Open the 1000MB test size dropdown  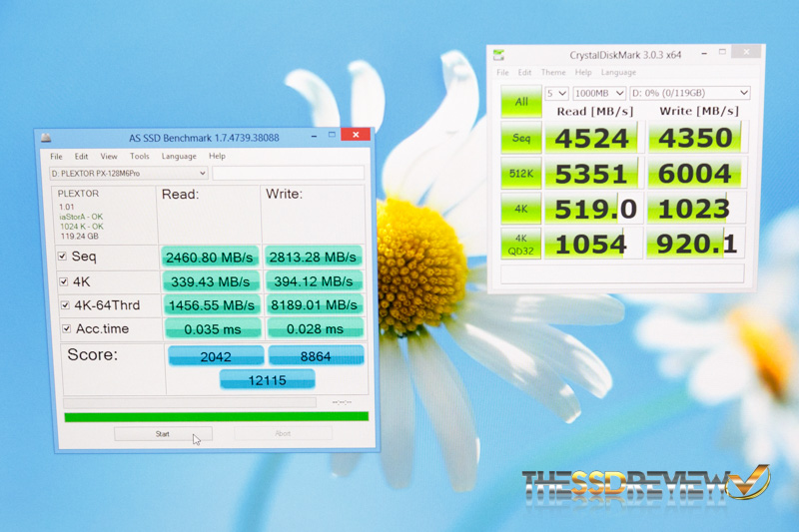(x=599, y=93)
